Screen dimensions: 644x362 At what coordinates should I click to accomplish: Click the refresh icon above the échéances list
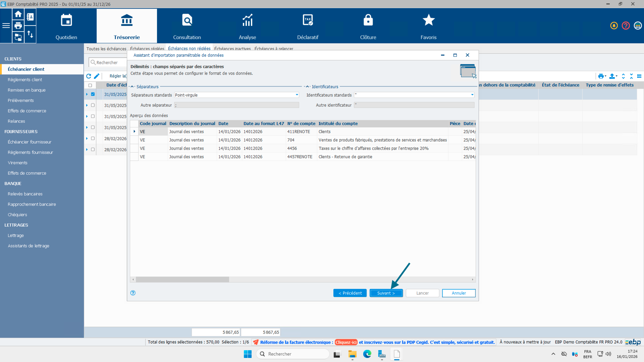[x=89, y=76]
